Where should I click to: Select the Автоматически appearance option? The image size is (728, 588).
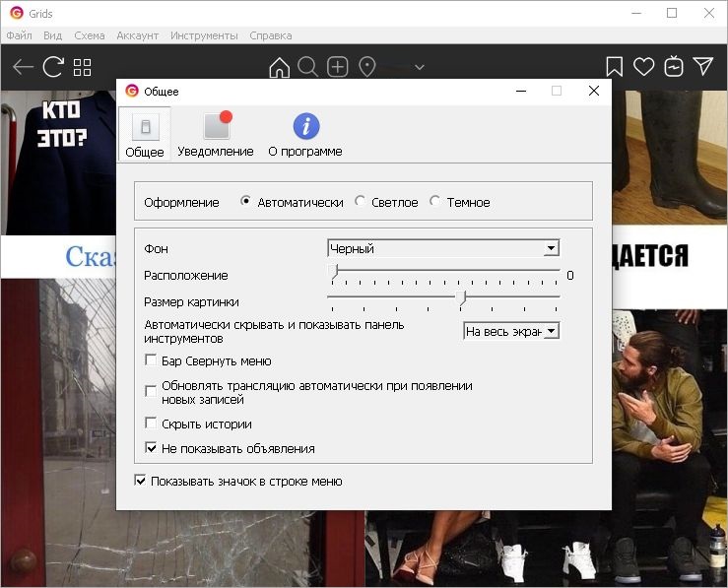292,202
